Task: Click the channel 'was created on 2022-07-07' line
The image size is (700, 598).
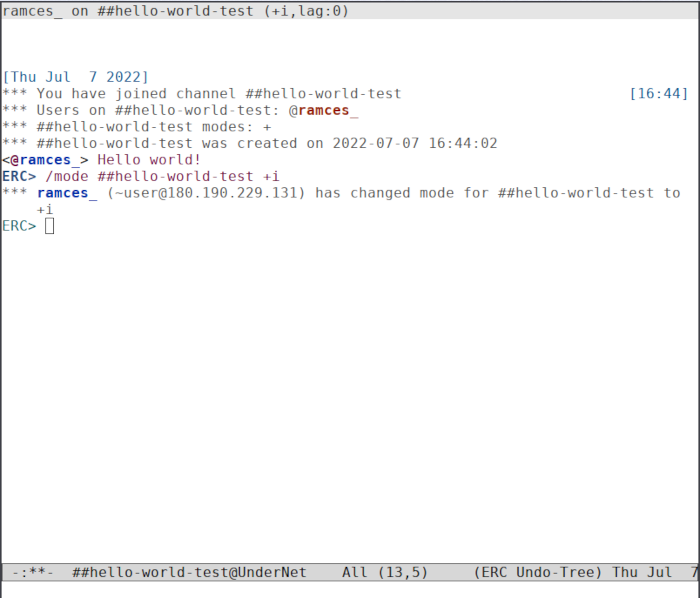Action: pyautogui.click(x=250, y=143)
